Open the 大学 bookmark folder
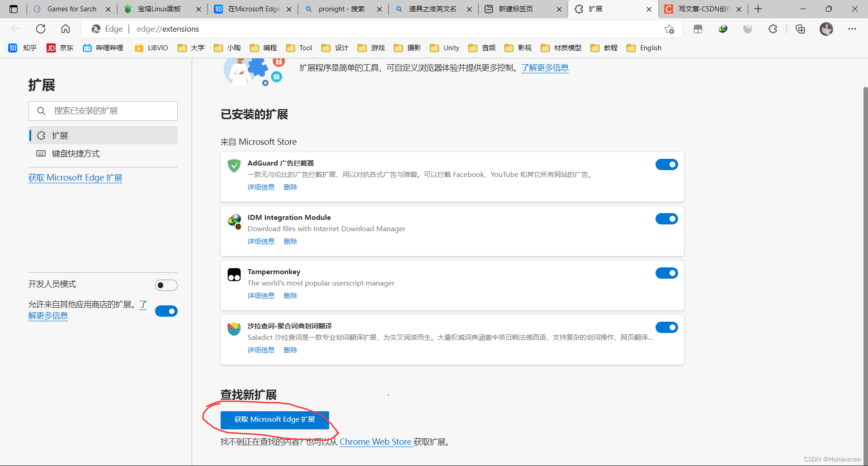This screenshot has width=868, height=466. (x=191, y=48)
